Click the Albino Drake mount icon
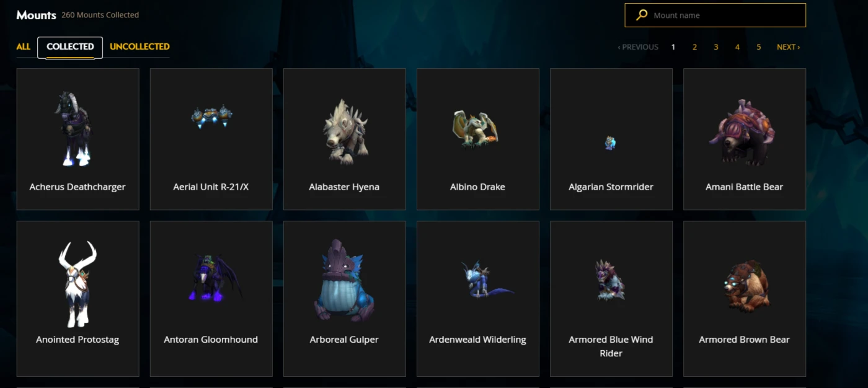 (x=476, y=130)
